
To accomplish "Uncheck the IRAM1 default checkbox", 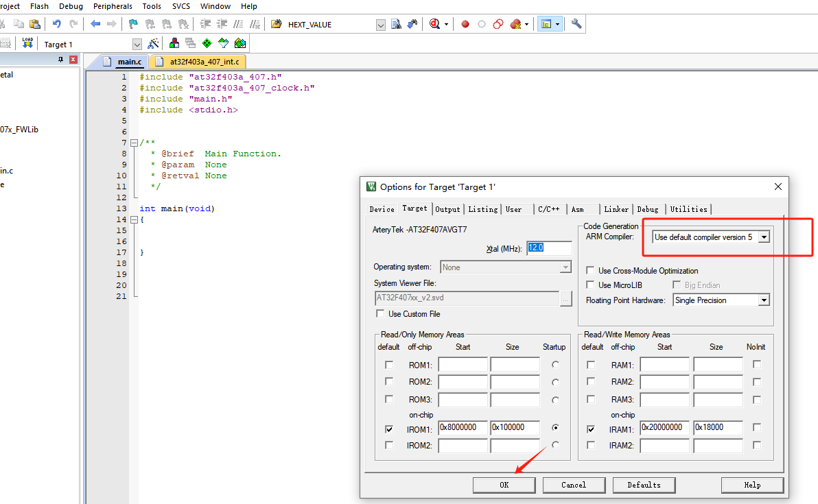I will click(591, 429).
